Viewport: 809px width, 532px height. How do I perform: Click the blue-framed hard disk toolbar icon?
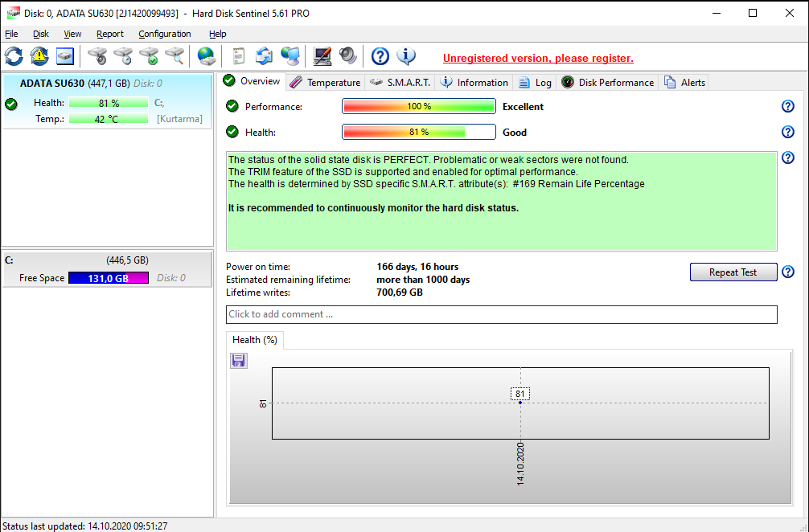[65, 56]
